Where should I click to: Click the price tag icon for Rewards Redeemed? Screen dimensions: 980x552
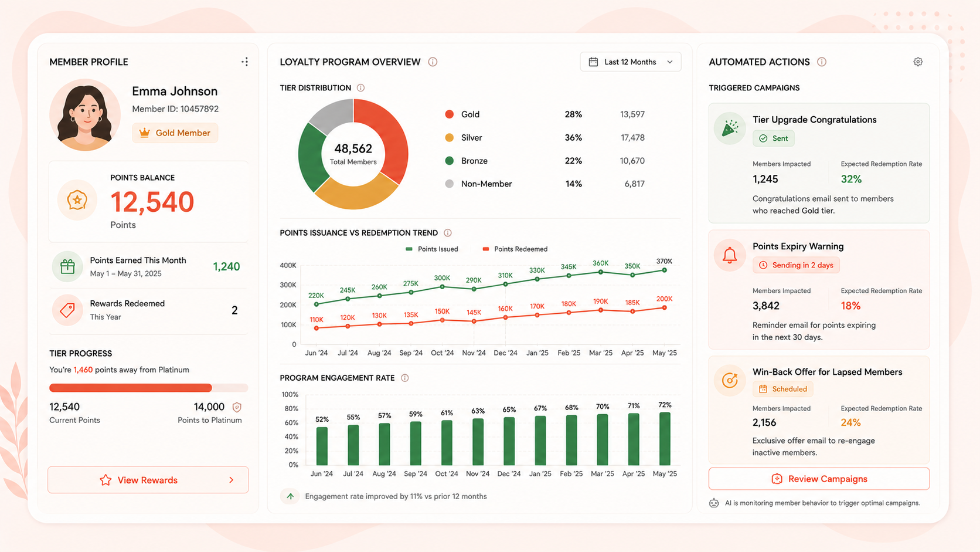[x=67, y=310]
